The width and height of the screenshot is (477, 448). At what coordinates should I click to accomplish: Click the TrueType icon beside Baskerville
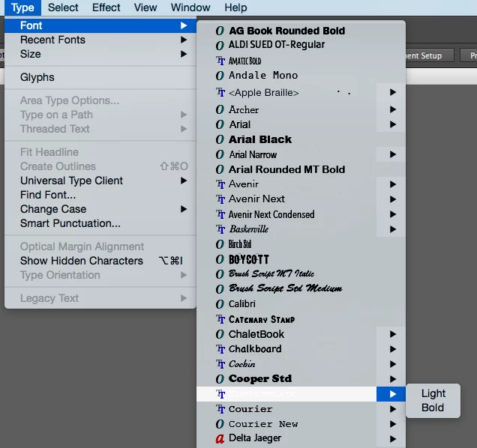click(x=220, y=229)
